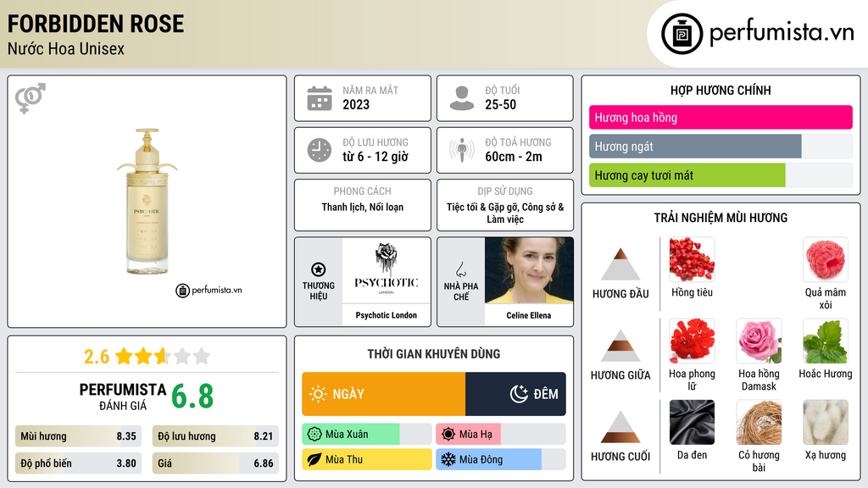Click the unisex gender symbol icon
The height and width of the screenshot is (488, 868).
pyautogui.click(x=31, y=98)
